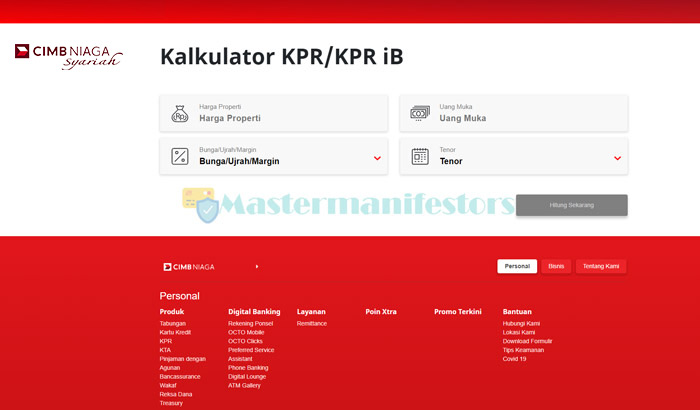Screen dimensions: 700x410
Task: Open the Layanan footer heading
Action: [311, 312]
